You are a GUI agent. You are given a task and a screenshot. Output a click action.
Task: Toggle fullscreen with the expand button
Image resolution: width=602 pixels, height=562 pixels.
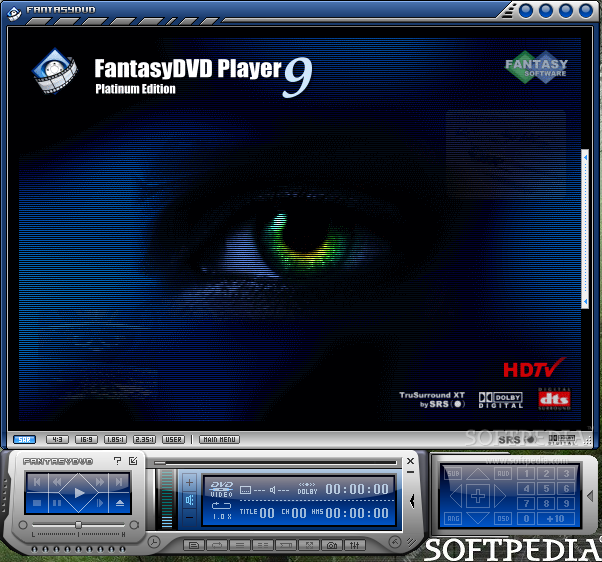[x=309, y=545]
